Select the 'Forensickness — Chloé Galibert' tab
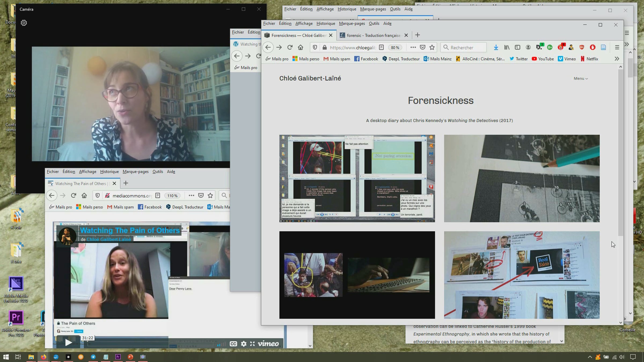Image resolution: width=644 pixels, height=362 pixels. tap(299, 35)
